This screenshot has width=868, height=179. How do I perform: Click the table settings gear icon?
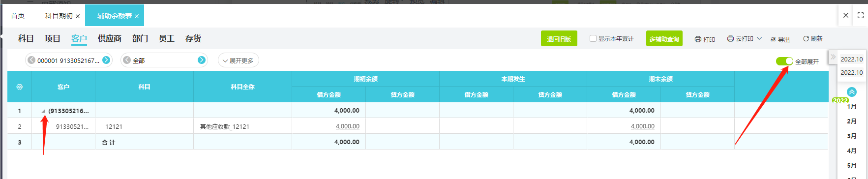point(19,87)
